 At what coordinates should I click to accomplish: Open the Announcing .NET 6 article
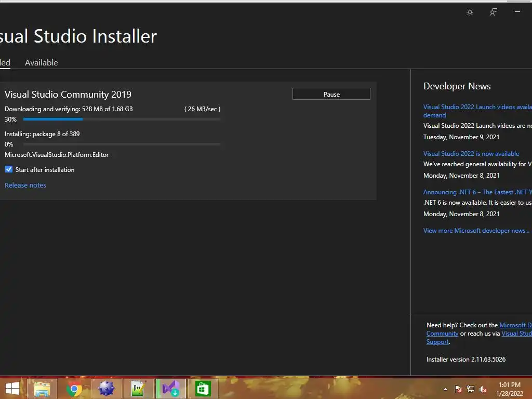(477, 192)
